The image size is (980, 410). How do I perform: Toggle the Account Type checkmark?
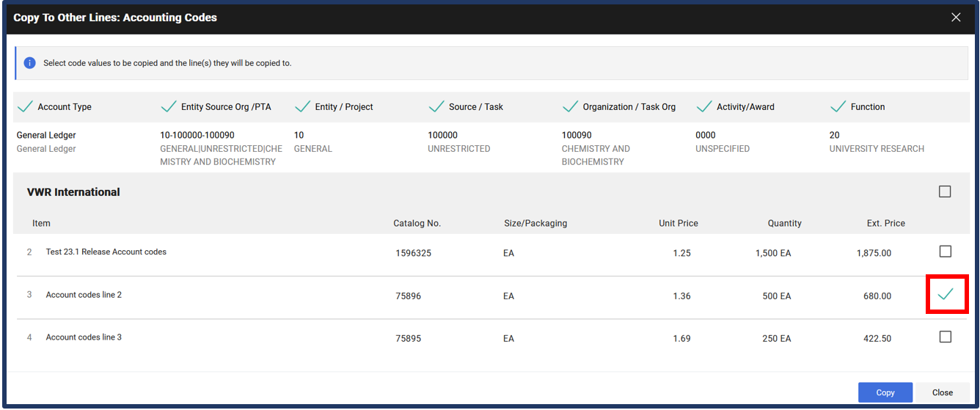coord(25,107)
